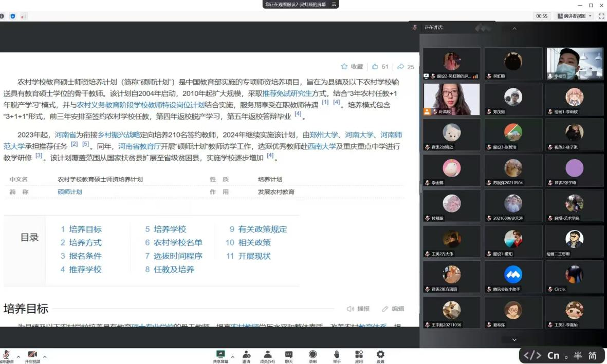Viewport: 607px width, 364px height.
Task: Open the 邀请 invite icon
Action: (246, 354)
